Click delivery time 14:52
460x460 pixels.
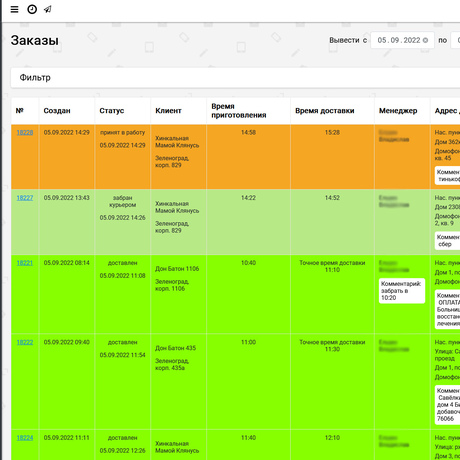click(332, 198)
